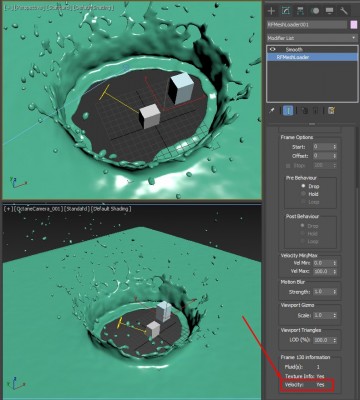Open the Create panel plus icon
Screen dimensions: 360x400
271,11
